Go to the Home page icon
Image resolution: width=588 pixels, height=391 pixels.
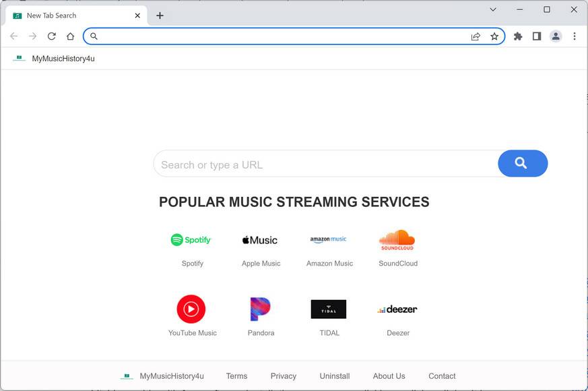tap(70, 36)
